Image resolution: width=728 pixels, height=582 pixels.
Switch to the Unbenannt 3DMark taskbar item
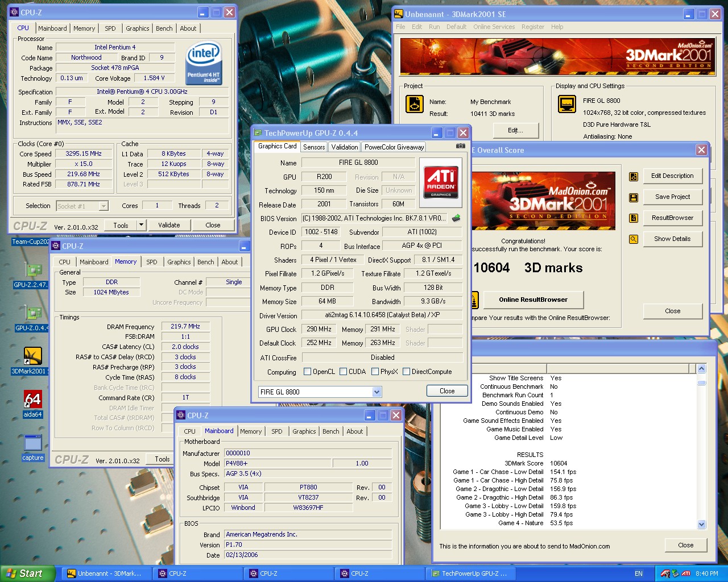(106, 573)
